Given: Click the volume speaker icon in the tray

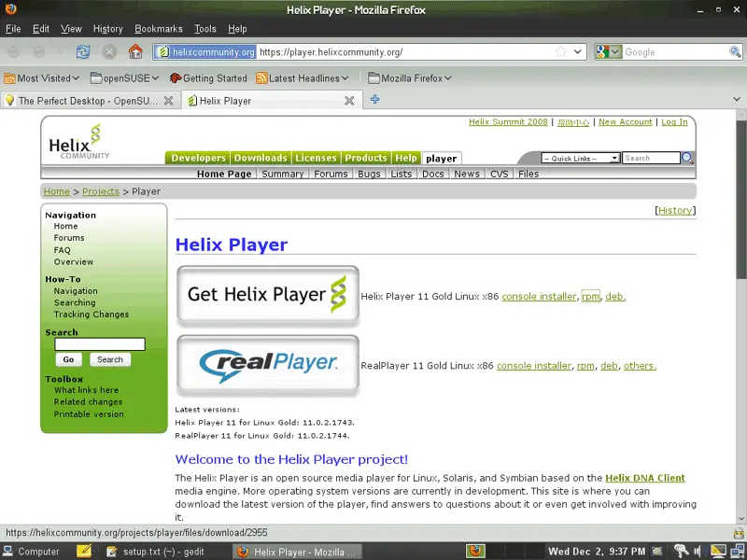Looking at the screenshot, I should pos(698,552).
